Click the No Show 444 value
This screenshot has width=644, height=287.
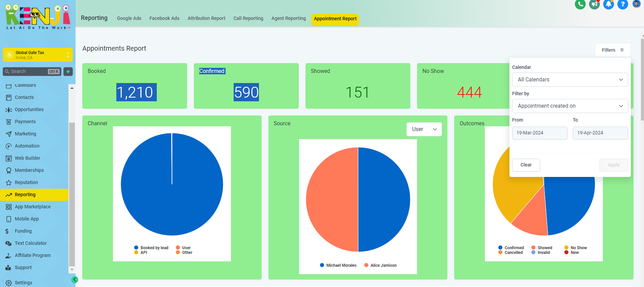pyautogui.click(x=469, y=92)
